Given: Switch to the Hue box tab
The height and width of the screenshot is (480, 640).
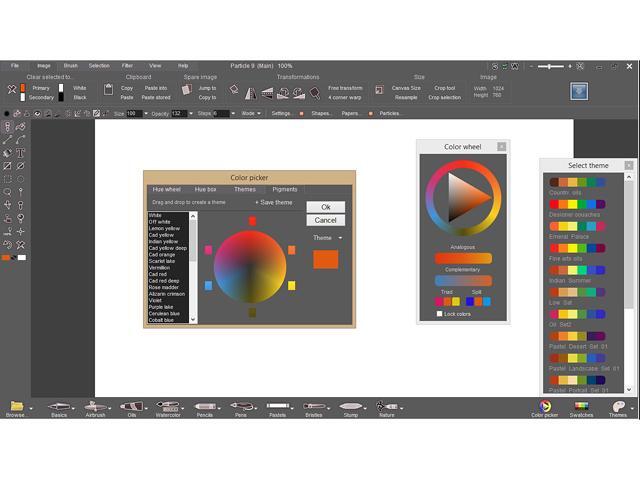Looking at the screenshot, I should 206,189.
